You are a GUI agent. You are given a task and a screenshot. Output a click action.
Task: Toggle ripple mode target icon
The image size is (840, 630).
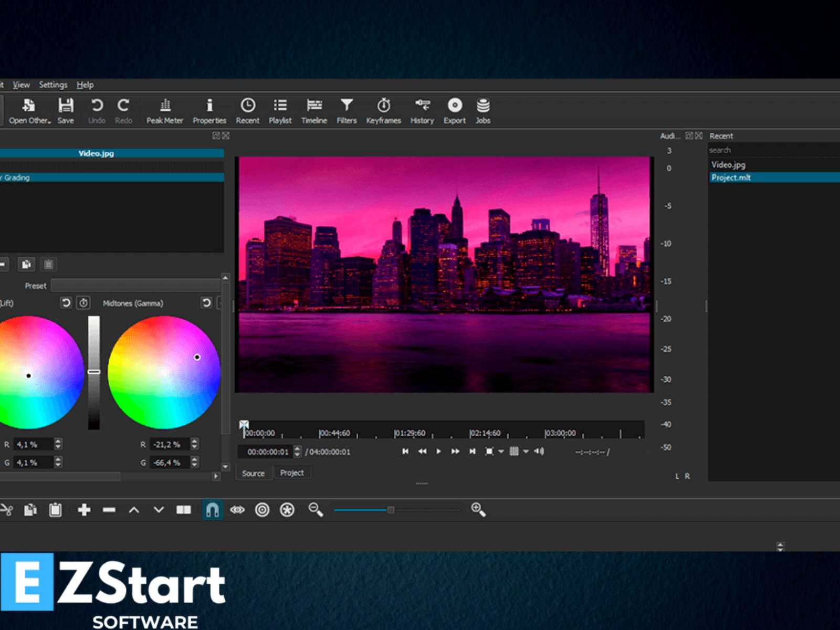(x=262, y=510)
